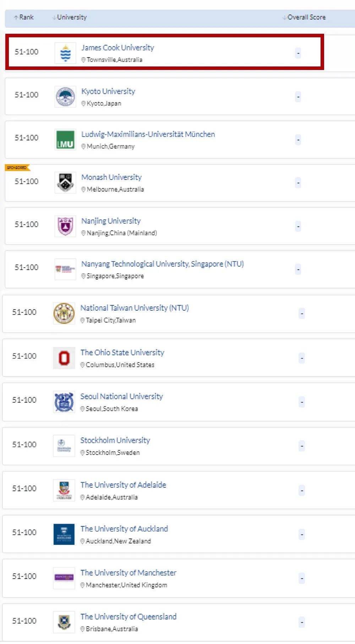Click the Seoul National University emblem

coord(64,402)
